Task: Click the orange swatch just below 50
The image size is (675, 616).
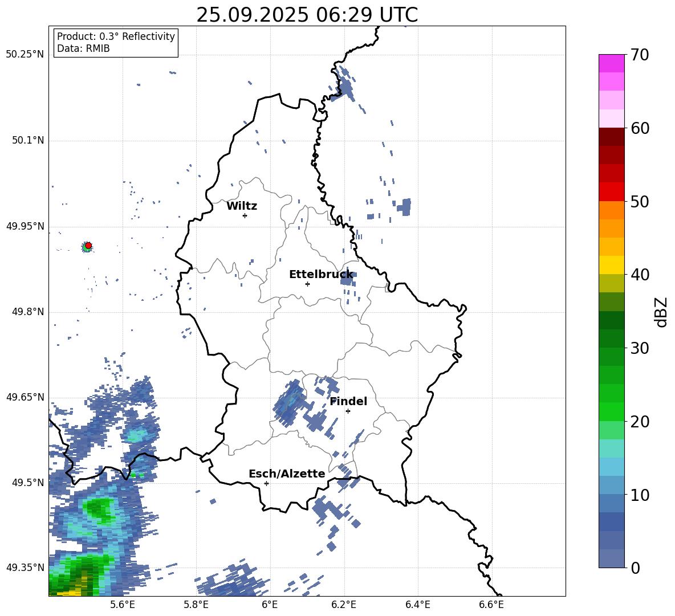Action: coord(612,210)
